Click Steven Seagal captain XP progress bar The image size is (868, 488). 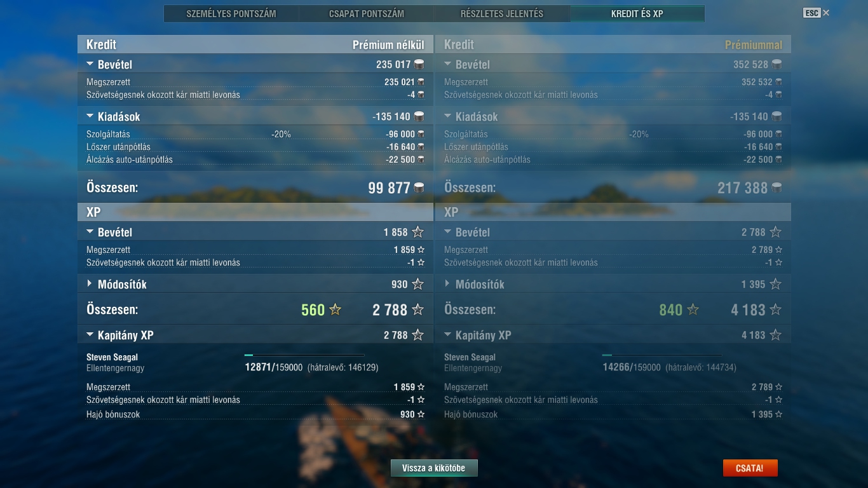[304, 355]
